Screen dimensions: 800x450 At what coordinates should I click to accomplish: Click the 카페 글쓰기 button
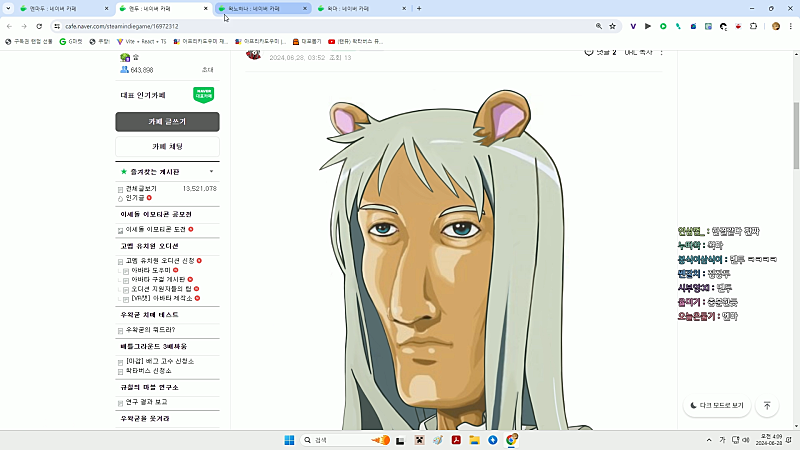pyautogui.click(x=167, y=122)
